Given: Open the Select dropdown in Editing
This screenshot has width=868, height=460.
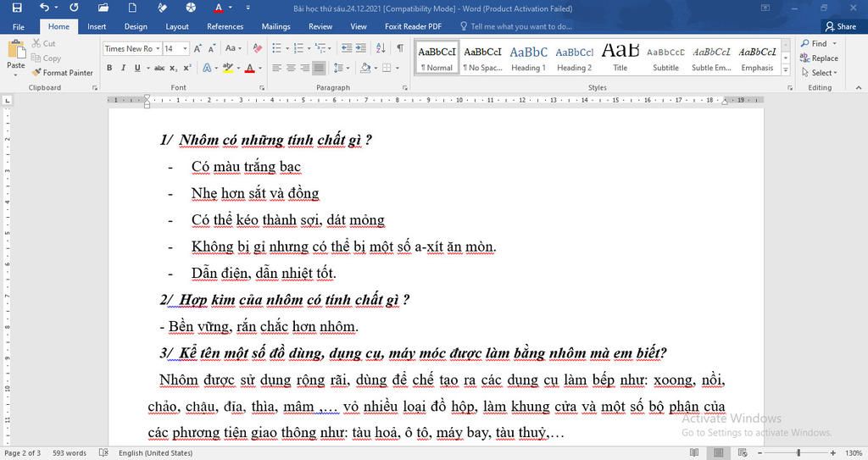Looking at the screenshot, I should (x=820, y=73).
